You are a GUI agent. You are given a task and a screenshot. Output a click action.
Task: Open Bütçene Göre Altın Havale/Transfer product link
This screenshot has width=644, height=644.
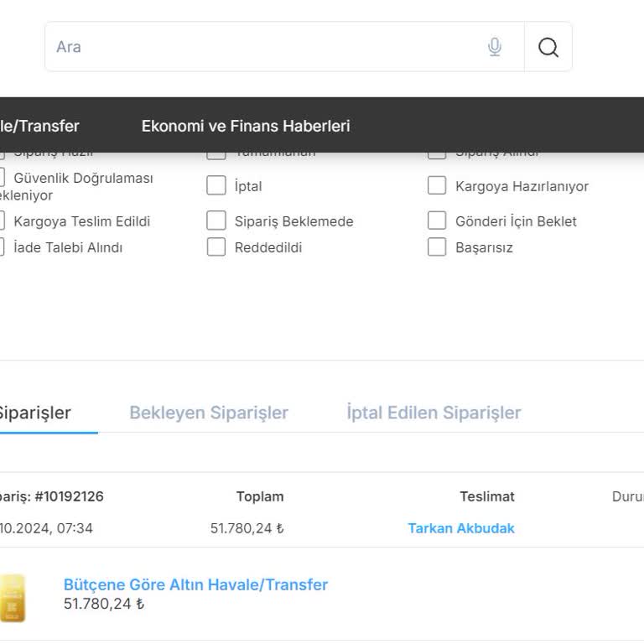(x=195, y=584)
